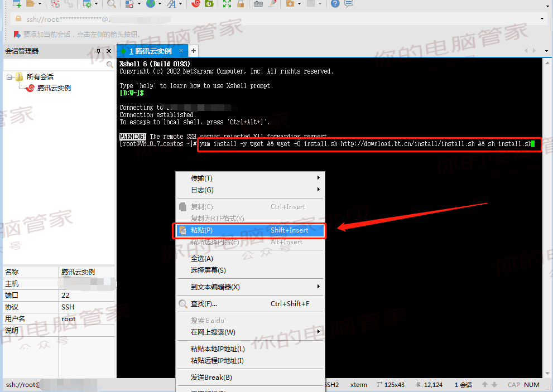The image size is (553, 392).
Task: Choose 查找(F)... in the context menu
Action: (x=251, y=304)
